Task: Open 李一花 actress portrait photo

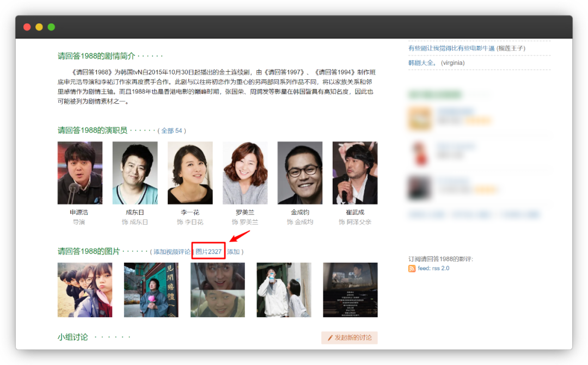Action: tap(190, 173)
